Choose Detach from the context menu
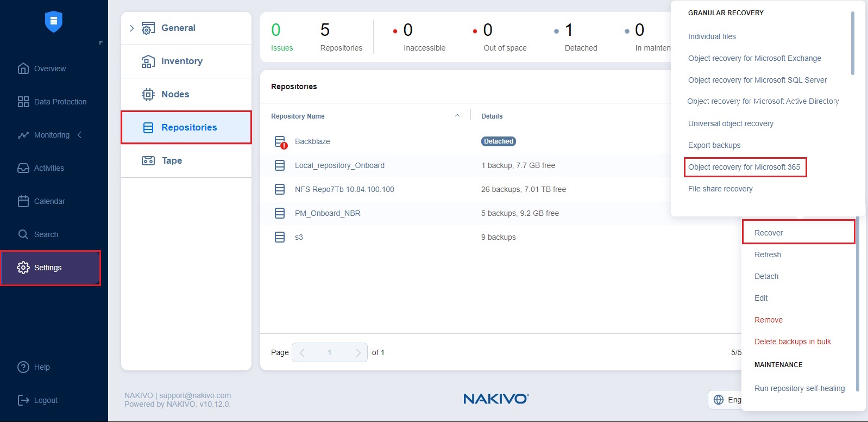The width and height of the screenshot is (868, 422). click(x=766, y=276)
